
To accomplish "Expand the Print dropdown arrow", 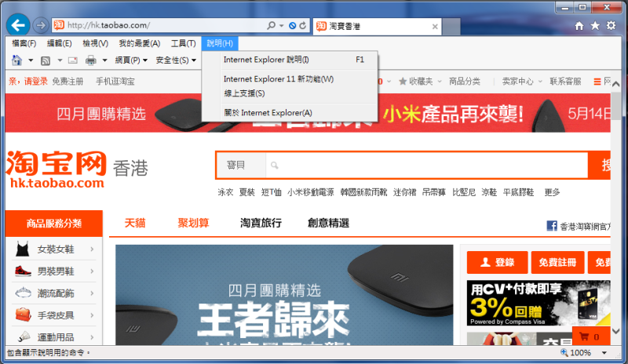I will pyautogui.click(x=104, y=60).
